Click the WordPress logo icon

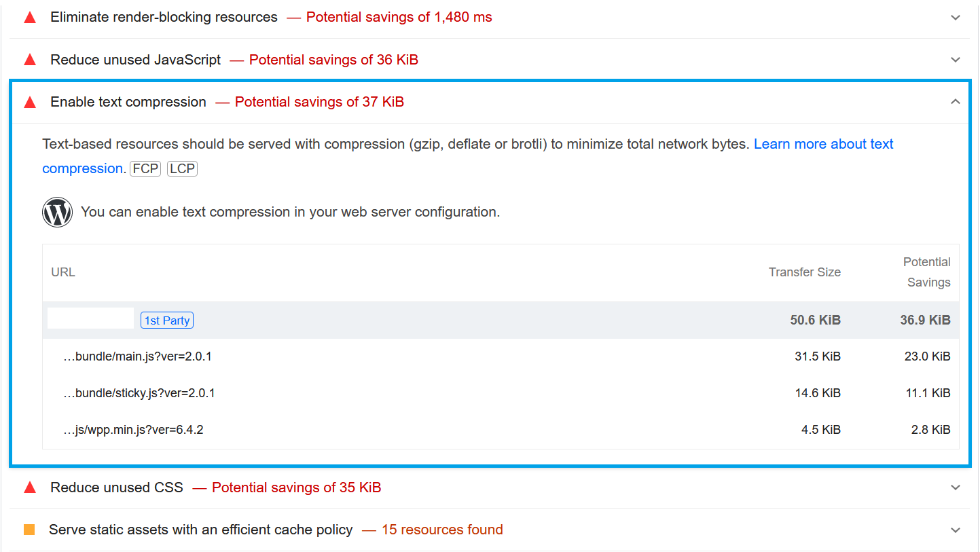pyautogui.click(x=57, y=213)
